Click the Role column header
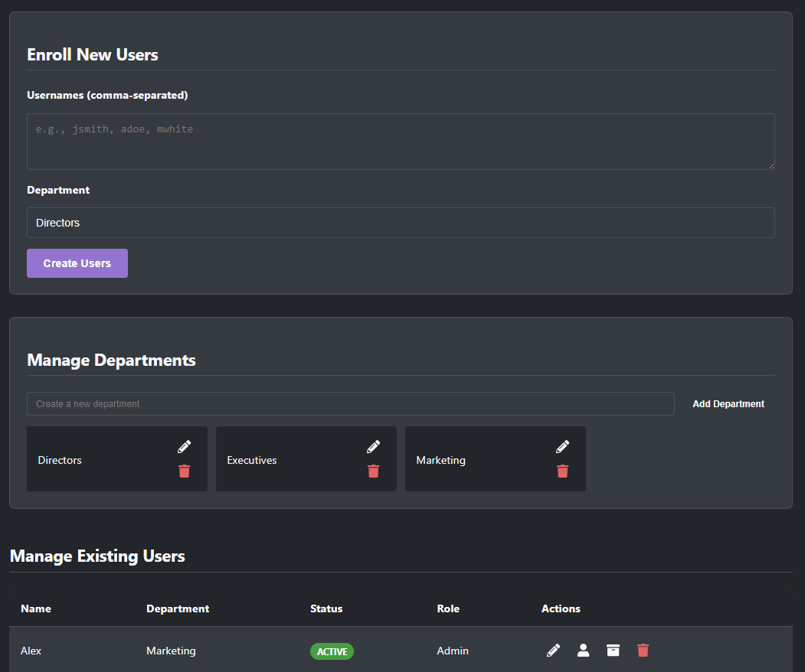The width and height of the screenshot is (805, 672). (x=448, y=608)
